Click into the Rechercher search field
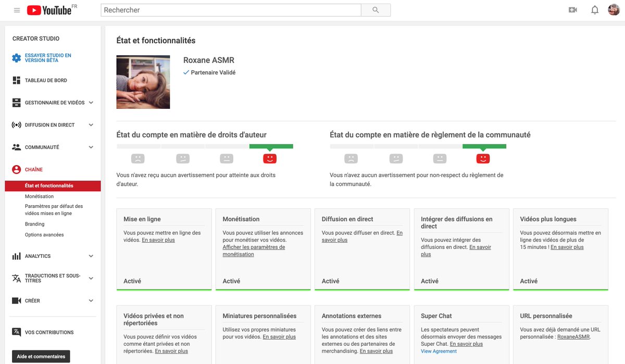This screenshot has height=364, width=625. 231,10
